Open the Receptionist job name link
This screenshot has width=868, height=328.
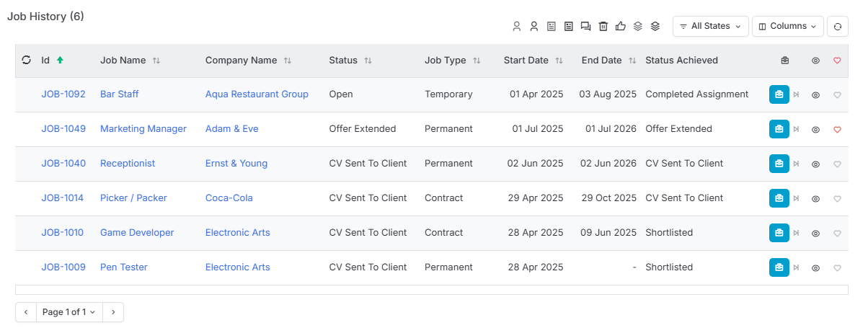(x=128, y=164)
